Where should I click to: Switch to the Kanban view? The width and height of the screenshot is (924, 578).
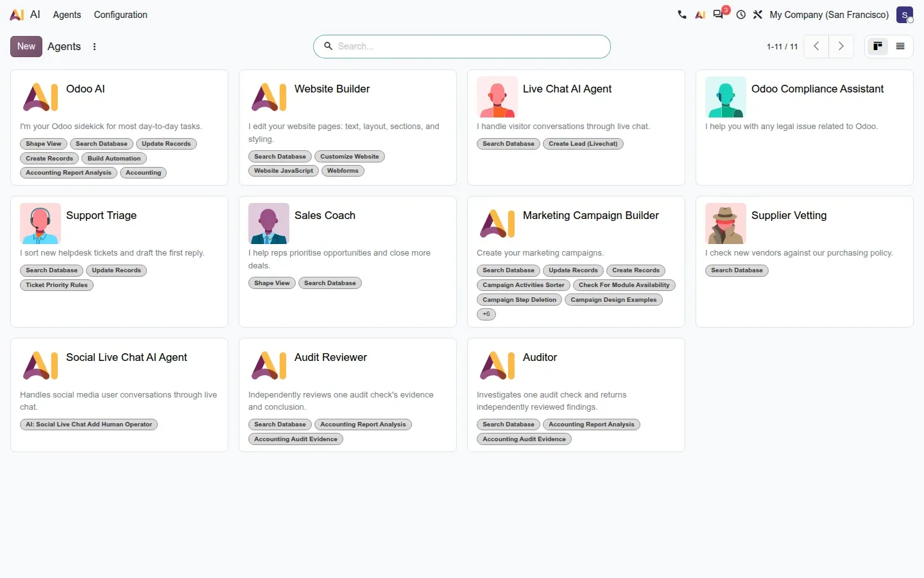[x=878, y=46]
